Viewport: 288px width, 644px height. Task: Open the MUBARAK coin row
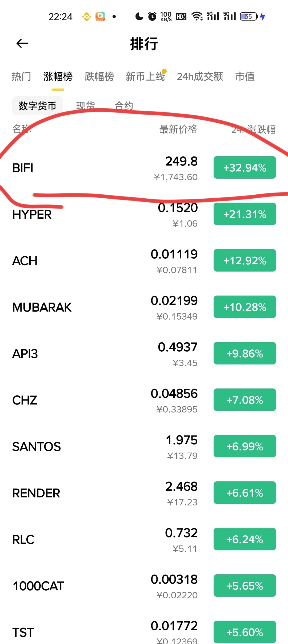(x=144, y=307)
